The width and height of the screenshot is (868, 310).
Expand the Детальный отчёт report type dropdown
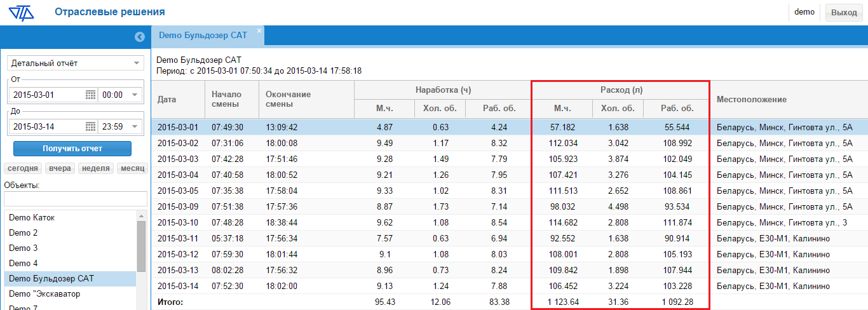(137, 64)
